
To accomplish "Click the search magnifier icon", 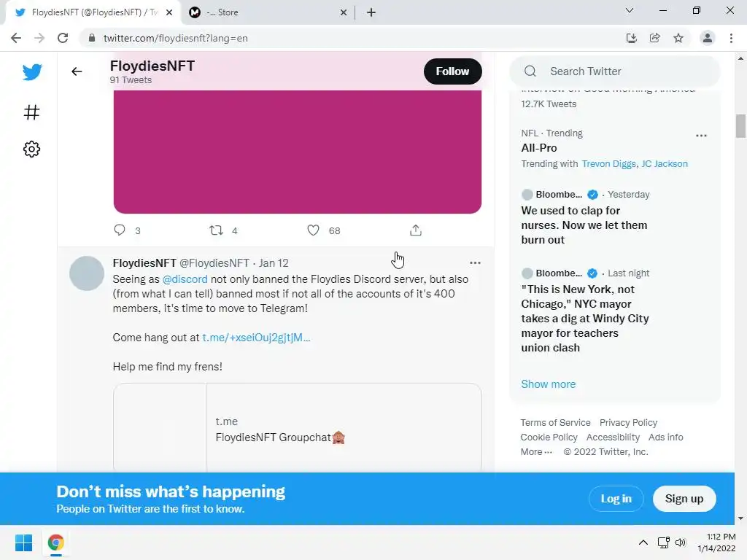I will pyautogui.click(x=530, y=71).
